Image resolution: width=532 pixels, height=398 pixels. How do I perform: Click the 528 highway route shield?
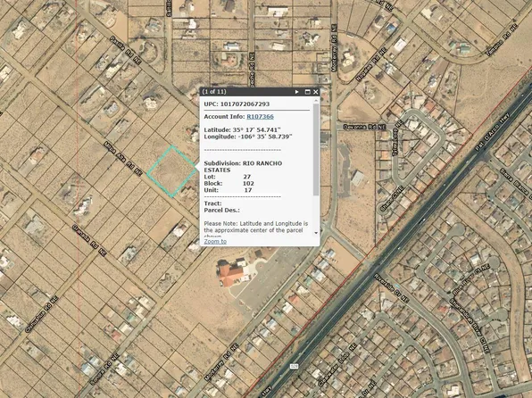click(294, 367)
